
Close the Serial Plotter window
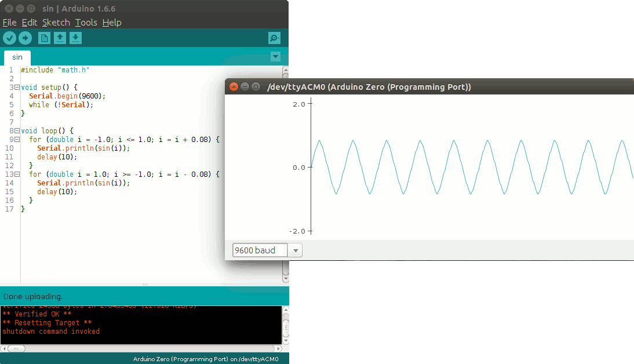[234, 86]
